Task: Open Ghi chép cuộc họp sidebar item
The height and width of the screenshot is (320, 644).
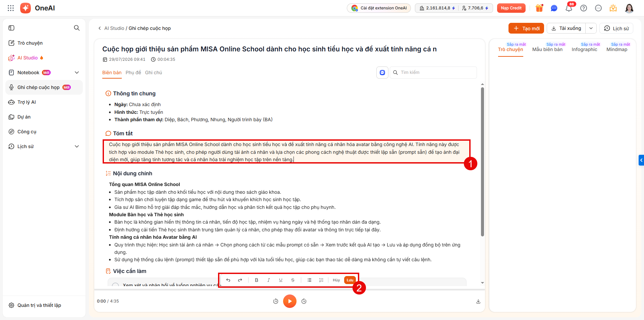Action: point(44,87)
